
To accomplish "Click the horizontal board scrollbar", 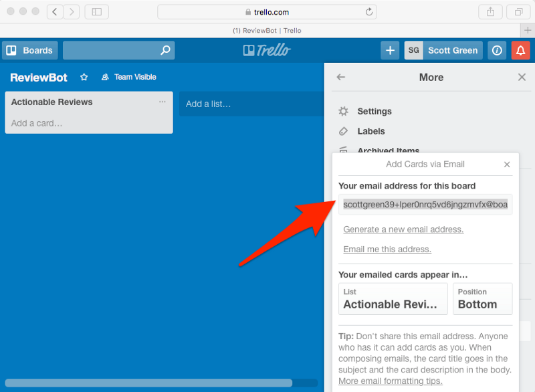I will click(x=148, y=383).
